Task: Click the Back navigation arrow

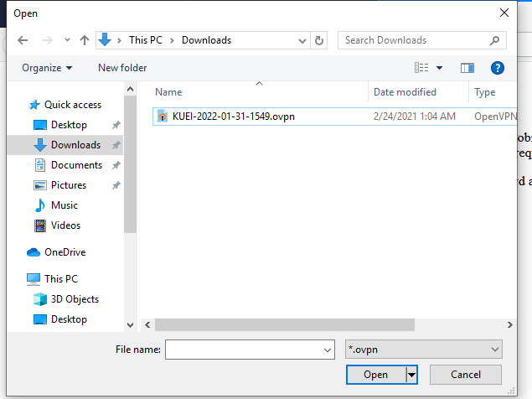Action: (x=23, y=40)
